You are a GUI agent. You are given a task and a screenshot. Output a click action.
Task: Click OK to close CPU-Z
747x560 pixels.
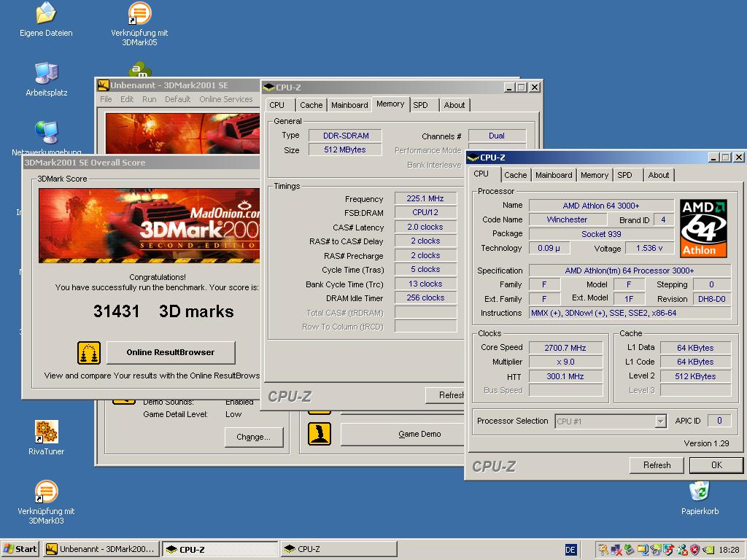716,465
